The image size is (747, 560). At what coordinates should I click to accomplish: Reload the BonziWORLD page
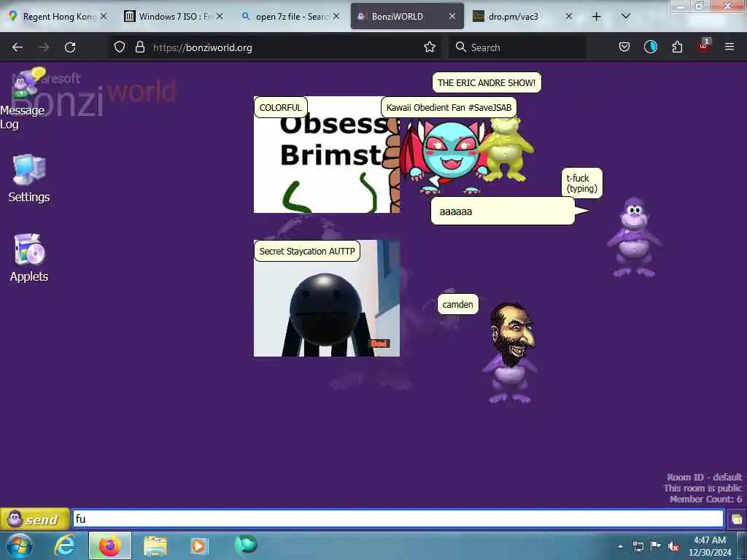coord(70,47)
